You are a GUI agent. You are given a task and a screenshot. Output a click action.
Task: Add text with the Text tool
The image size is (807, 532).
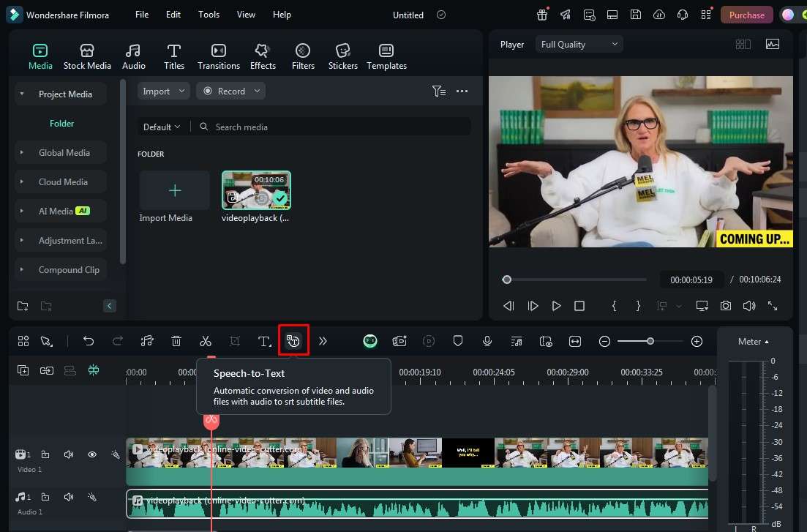pyautogui.click(x=264, y=341)
